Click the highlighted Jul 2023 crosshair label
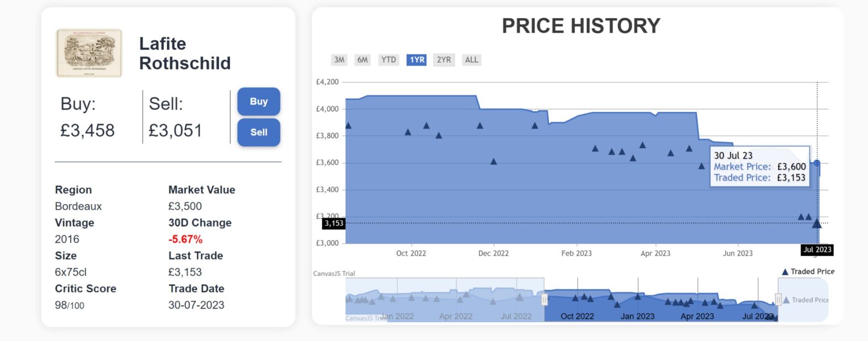868x341 pixels. [817, 250]
